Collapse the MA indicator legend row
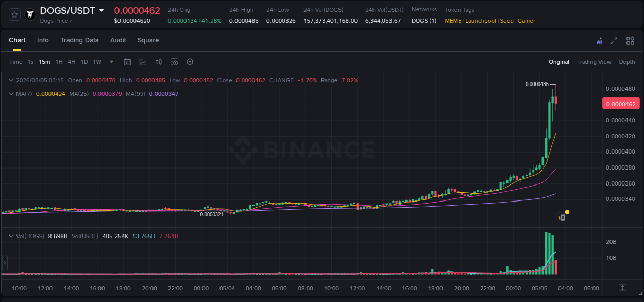Screen dimensions: 644x302 (11, 94)
